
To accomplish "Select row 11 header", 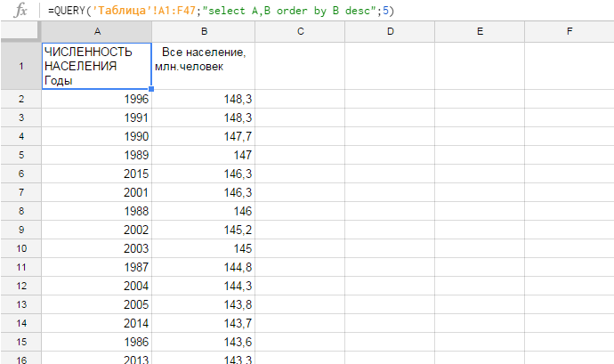I will [x=21, y=267].
